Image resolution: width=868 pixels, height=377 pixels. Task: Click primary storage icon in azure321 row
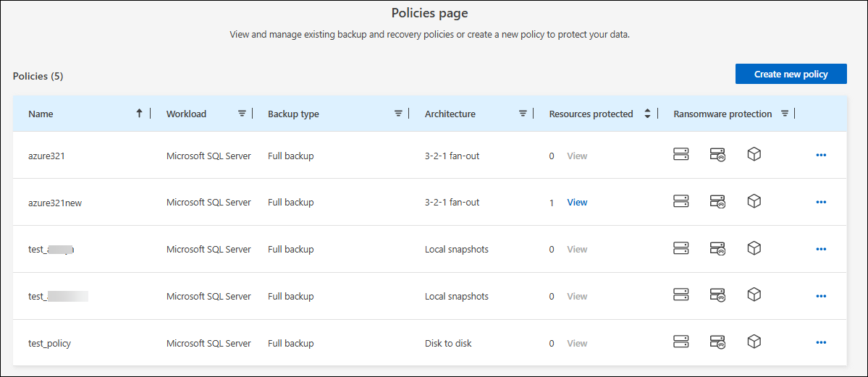click(x=681, y=155)
